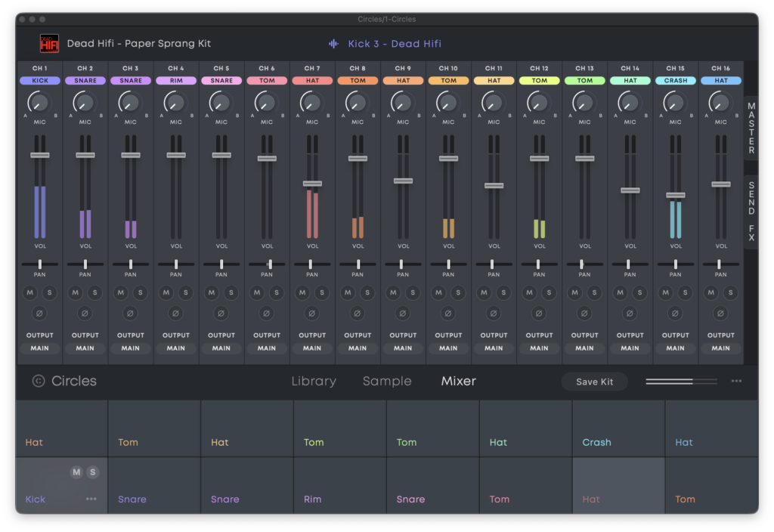This screenshot has width=774, height=532.
Task: Open CH 13 output MAIN selector
Action: click(x=584, y=348)
